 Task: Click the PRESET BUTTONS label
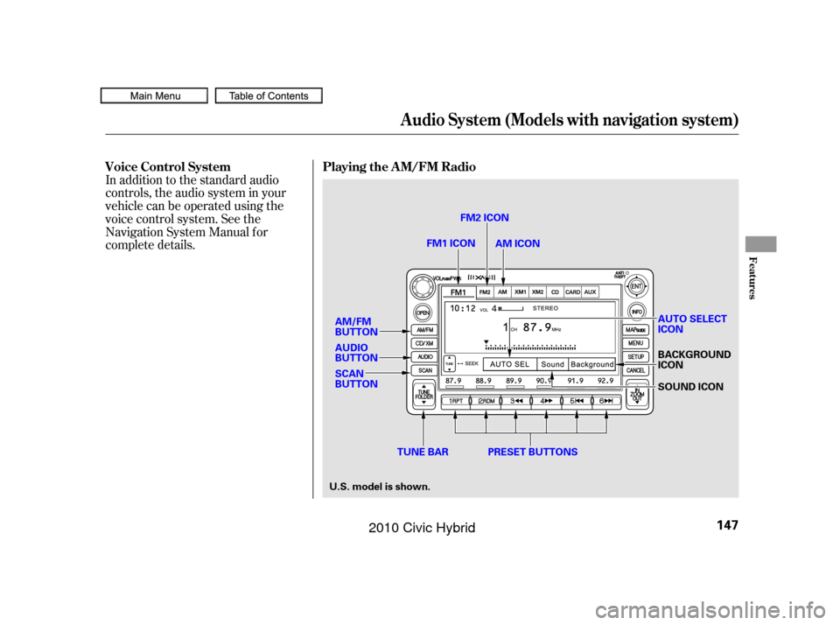point(533,452)
